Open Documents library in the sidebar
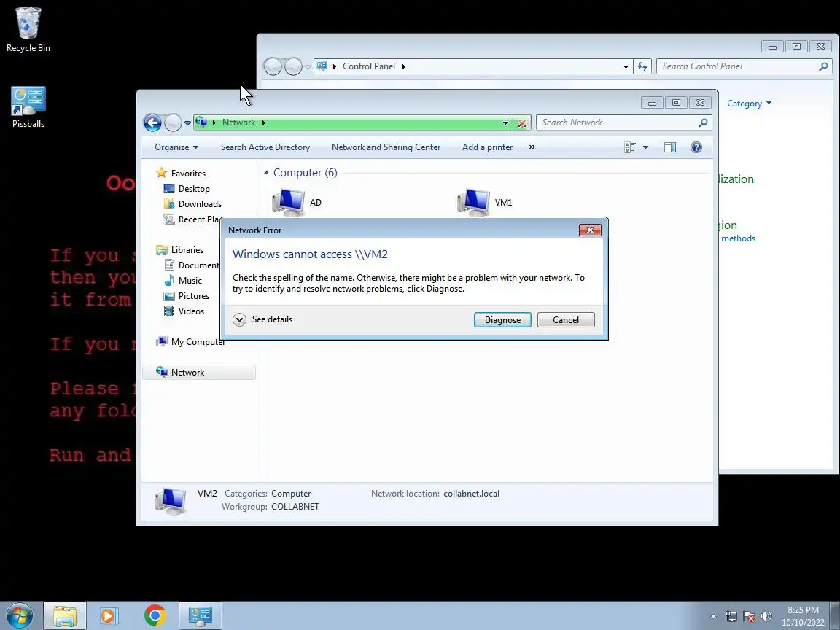The image size is (840, 630). pyautogui.click(x=191, y=265)
